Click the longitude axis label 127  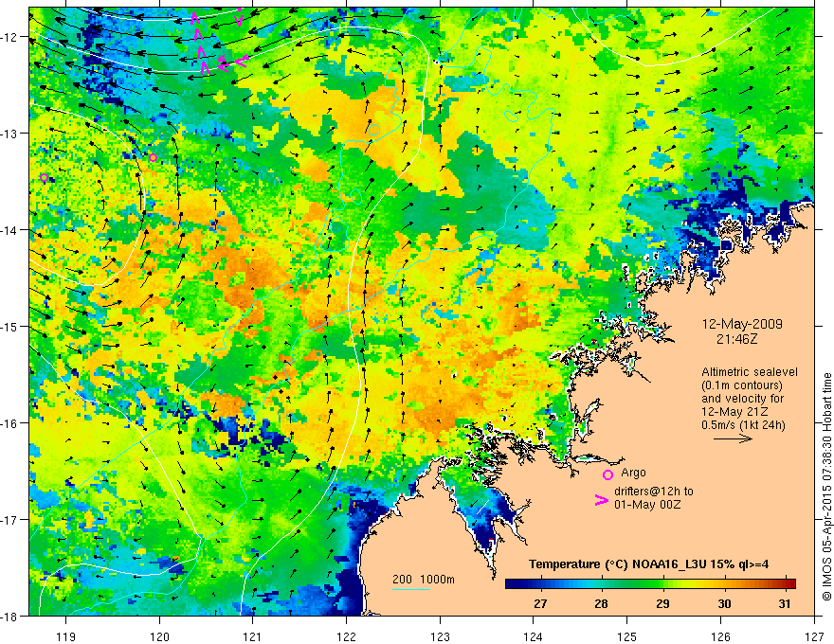coord(814,636)
